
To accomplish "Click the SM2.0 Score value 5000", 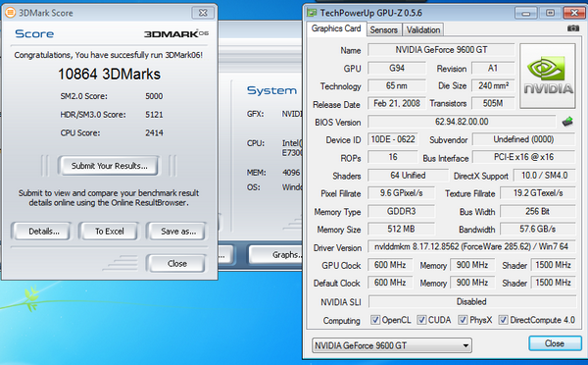I will click(x=154, y=96).
